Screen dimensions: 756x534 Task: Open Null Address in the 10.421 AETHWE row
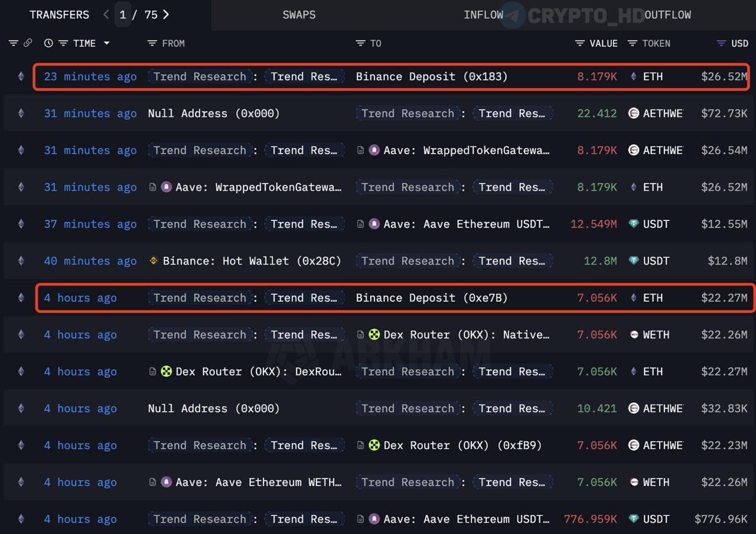(x=214, y=408)
